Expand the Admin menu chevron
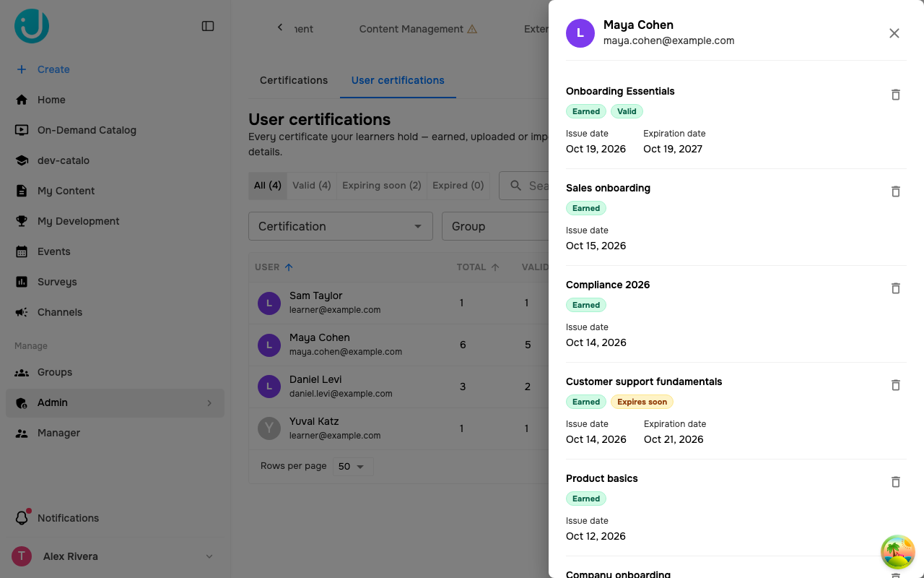Image resolution: width=924 pixels, height=578 pixels. pyautogui.click(x=209, y=403)
